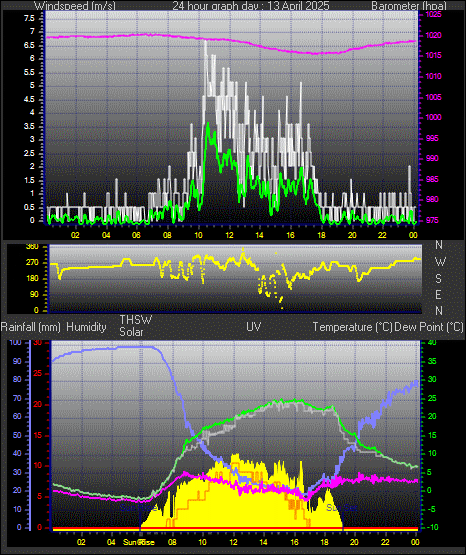This screenshot has width=466, height=555.
Task: Select the 5.5 windspeed axis value
Action: [29, 72]
